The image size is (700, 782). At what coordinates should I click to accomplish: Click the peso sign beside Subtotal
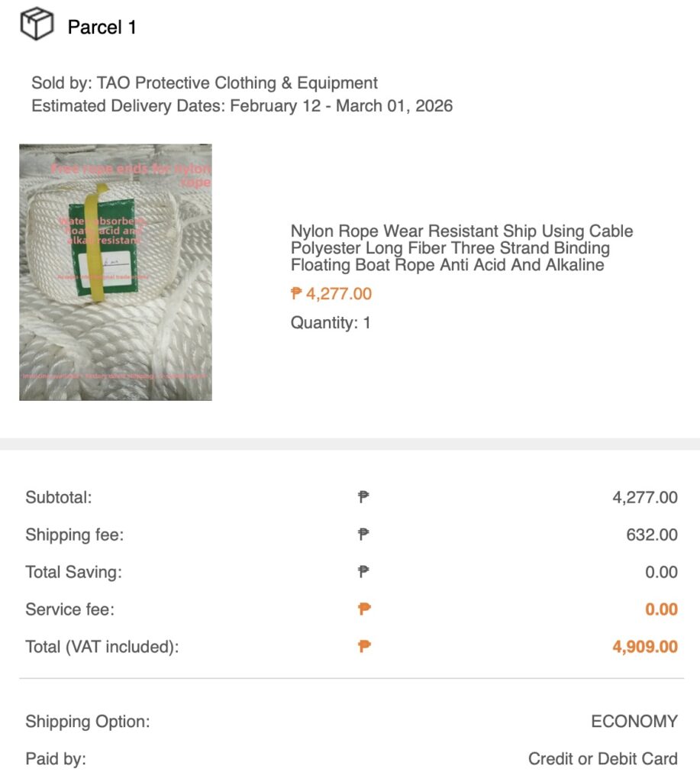pyautogui.click(x=363, y=497)
